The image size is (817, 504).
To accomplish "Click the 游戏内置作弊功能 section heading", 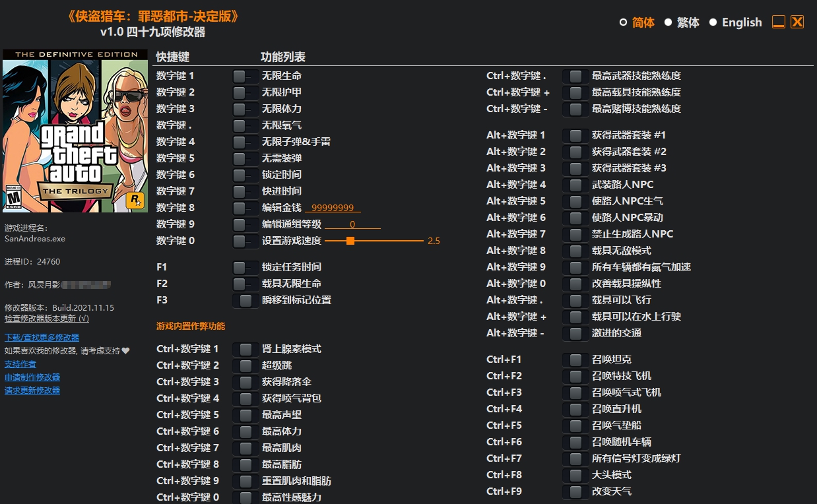I will (191, 327).
